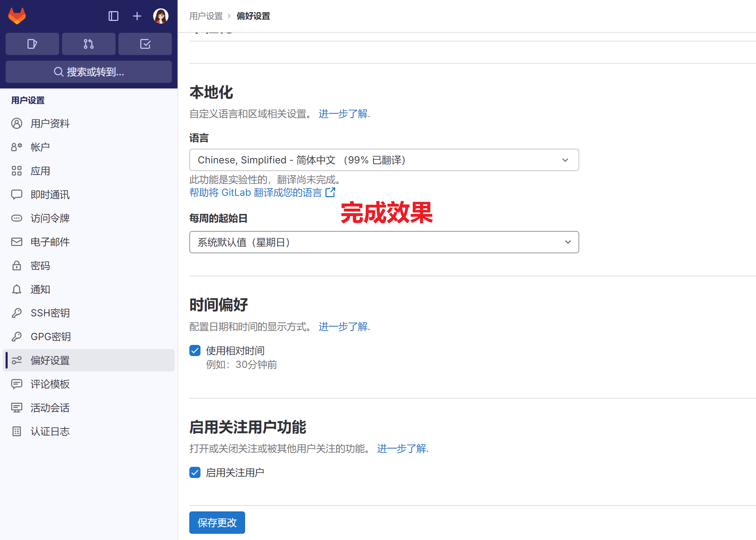The image size is (756, 540).
Task: Open 认证日志 in the sidebar
Action: click(89, 431)
